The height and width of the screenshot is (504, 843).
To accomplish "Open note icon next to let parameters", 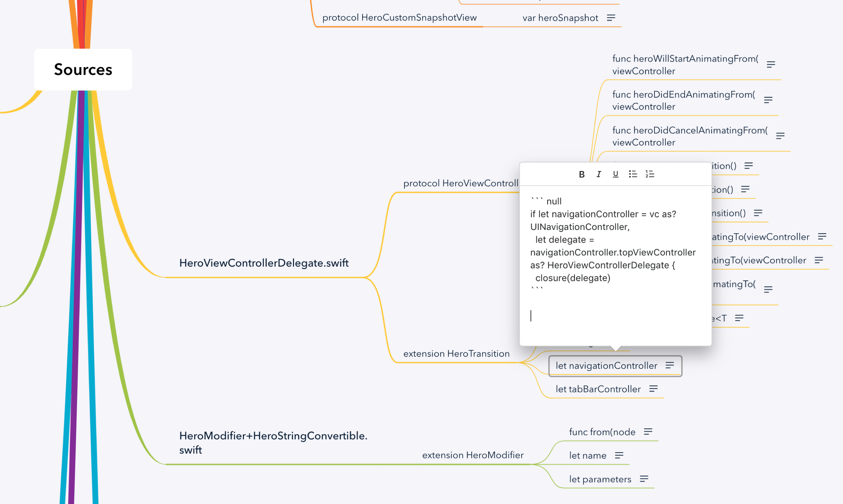I will coord(644,479).
